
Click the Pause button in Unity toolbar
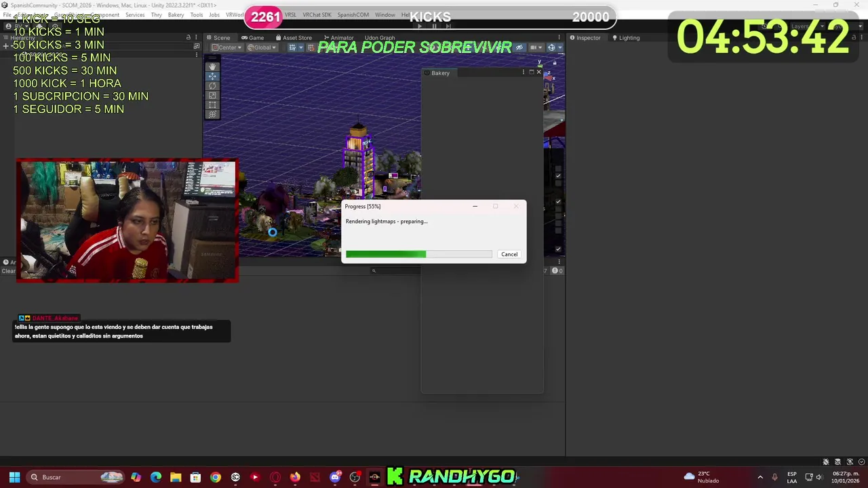click(435, 26)
